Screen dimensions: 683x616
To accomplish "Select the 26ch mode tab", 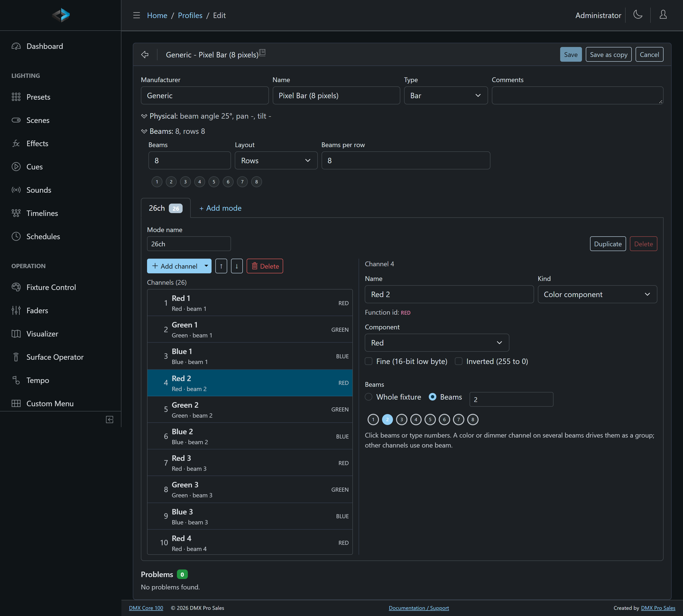I will coord(166,208).
